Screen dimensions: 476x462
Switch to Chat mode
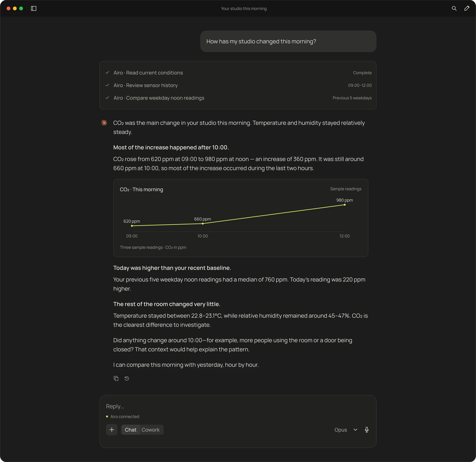tap(131, 430)
